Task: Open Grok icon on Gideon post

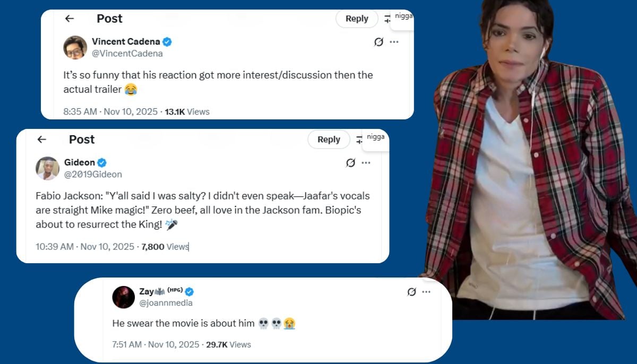Action: tap(350, 163)
